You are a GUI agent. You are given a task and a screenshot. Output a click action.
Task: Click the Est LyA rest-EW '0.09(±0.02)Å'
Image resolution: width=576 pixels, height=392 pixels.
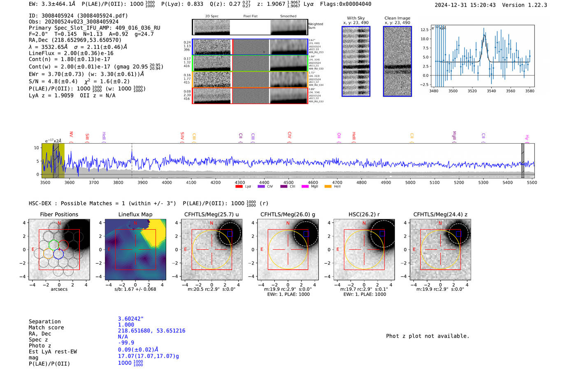138,350
